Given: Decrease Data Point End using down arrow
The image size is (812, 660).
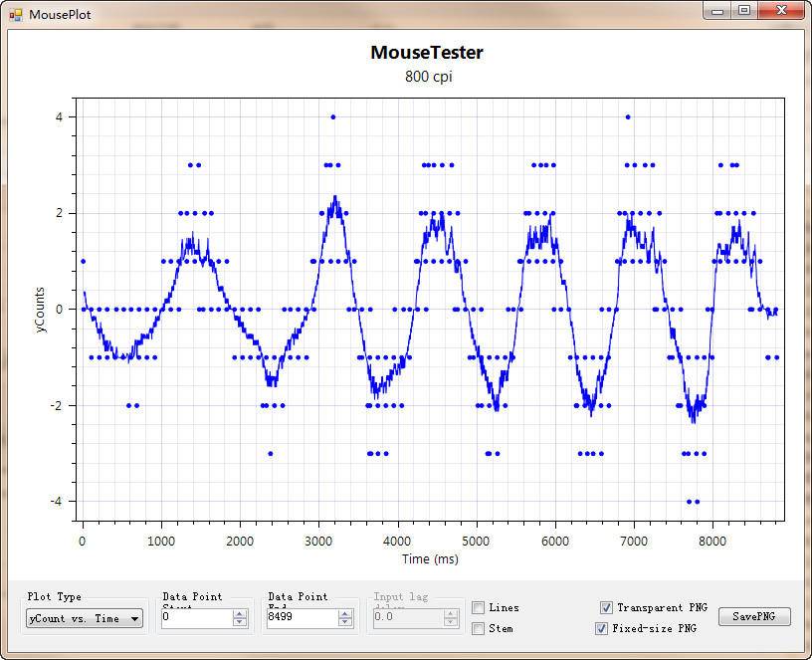Looking at the screenshot, I should pyautogui.click(x=345, y=622).
